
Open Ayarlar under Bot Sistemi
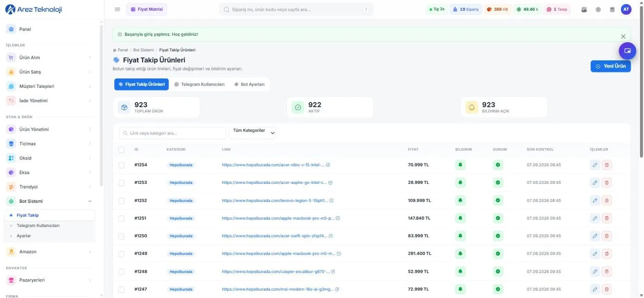(x=24, y=236)
